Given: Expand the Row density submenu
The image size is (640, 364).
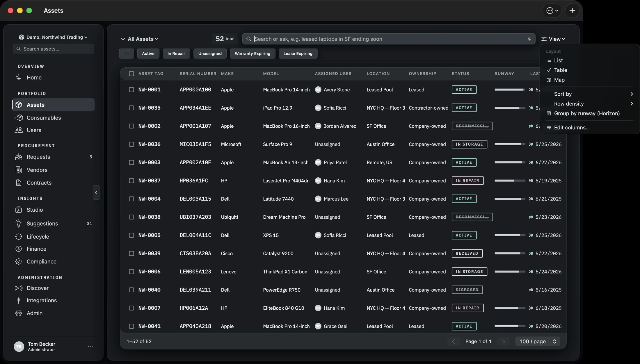Looking at the screenshot, I should pyautogui.click(x=590, y=104).
